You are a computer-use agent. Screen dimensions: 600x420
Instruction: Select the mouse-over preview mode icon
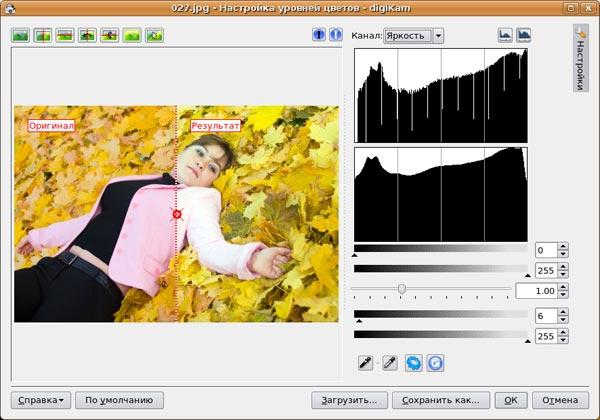click(155, 36)
